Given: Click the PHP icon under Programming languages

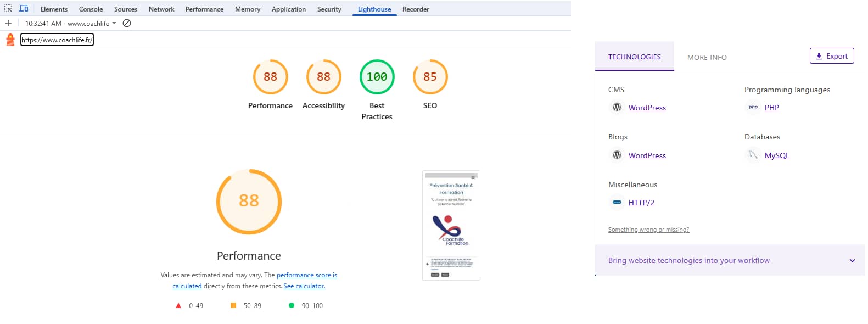Looking at the screenshot, I should click(x=753, y=107).
